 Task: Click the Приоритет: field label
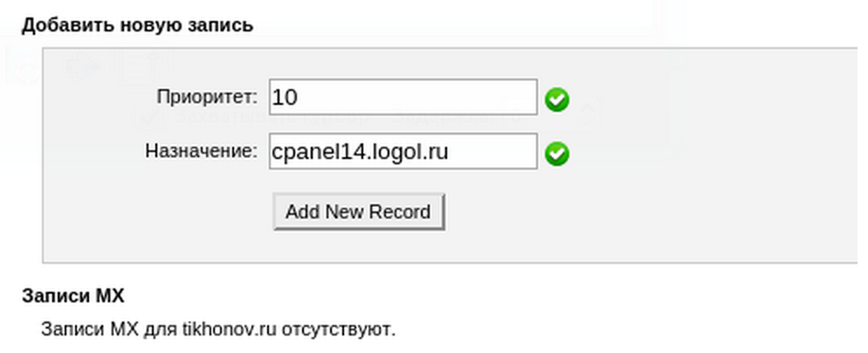207,97
